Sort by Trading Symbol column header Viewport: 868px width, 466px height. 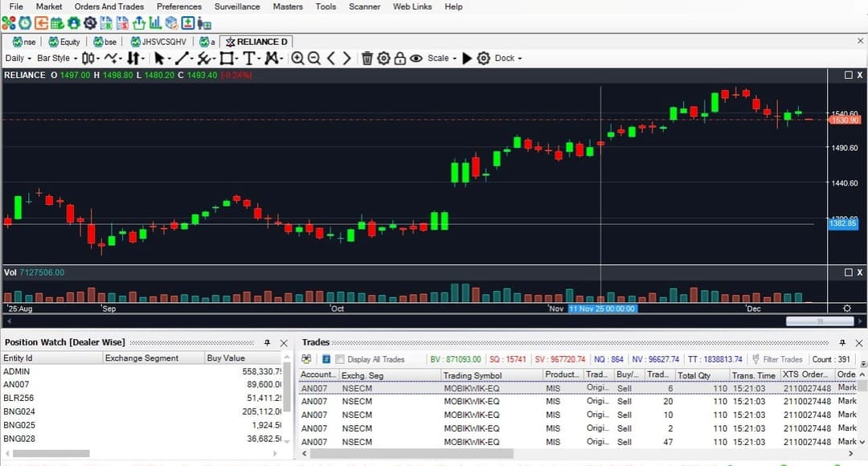[x=492, y=375]
